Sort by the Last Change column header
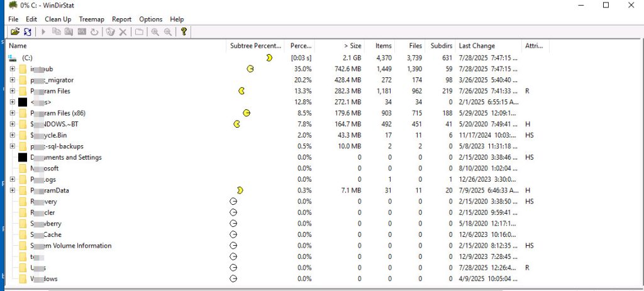Screen dimensions: 644x291 point(477,46)
